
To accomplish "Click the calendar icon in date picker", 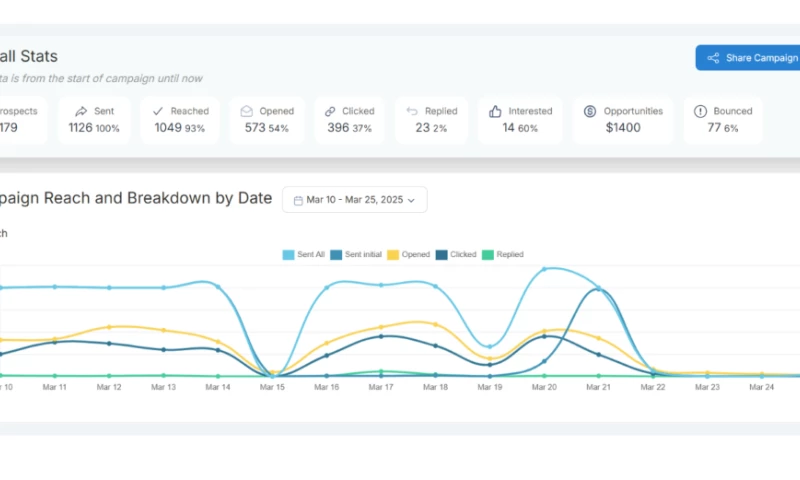I will click(x=298, y=200).
